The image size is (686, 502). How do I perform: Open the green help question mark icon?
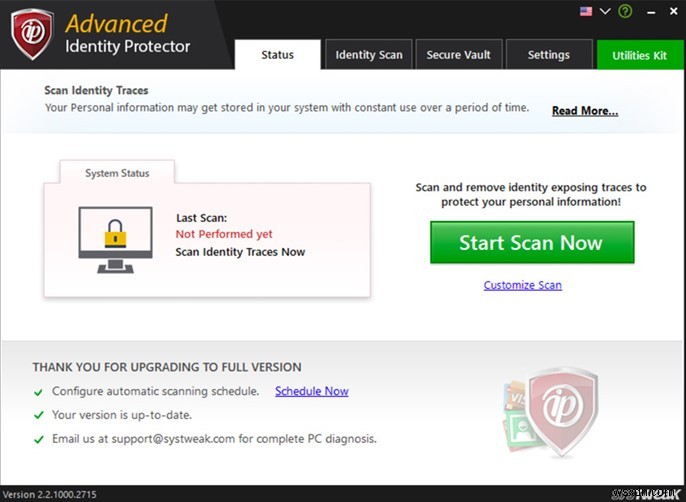tap(625, 11)
